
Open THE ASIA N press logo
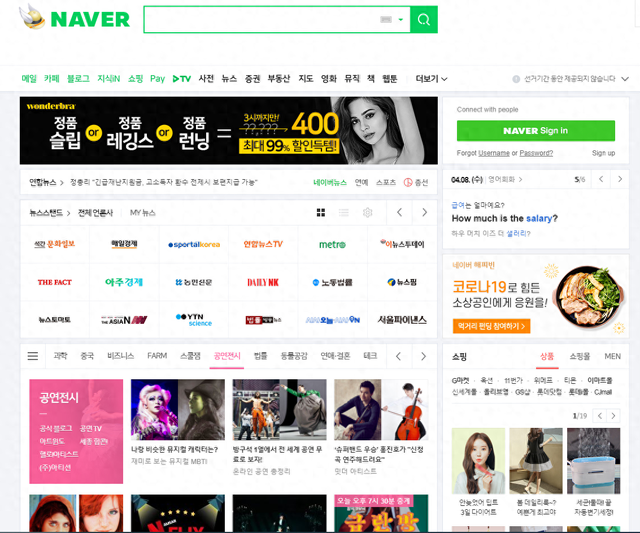click(x=124, y=320)
